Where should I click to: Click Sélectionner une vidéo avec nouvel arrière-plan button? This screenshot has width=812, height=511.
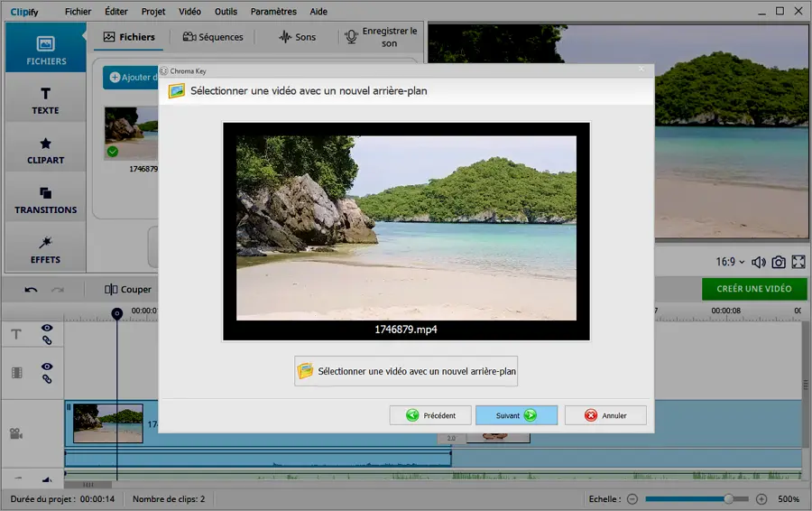click(x=406, y=371)
